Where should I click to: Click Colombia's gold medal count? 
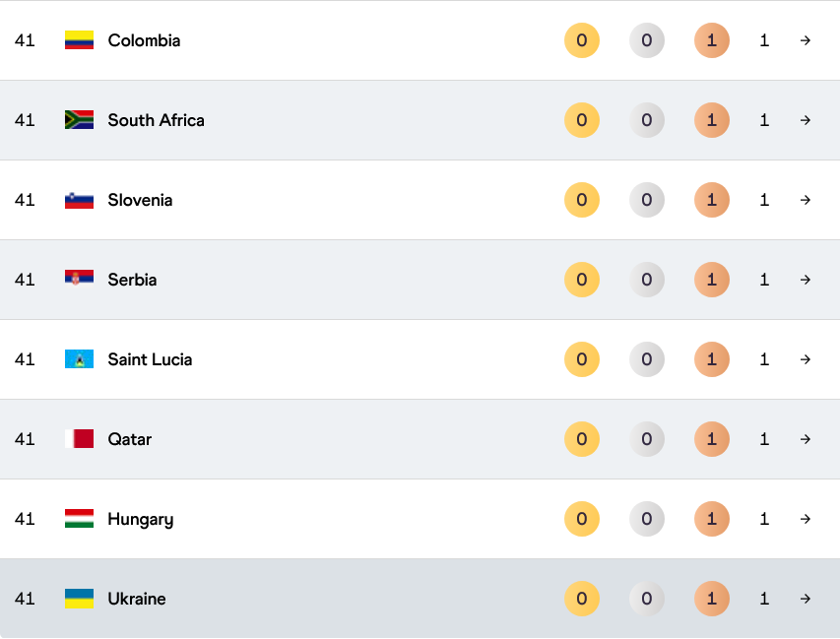582,40
